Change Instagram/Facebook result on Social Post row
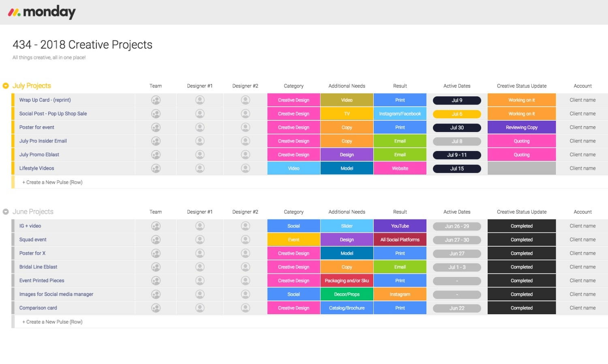 pos(400,114)
